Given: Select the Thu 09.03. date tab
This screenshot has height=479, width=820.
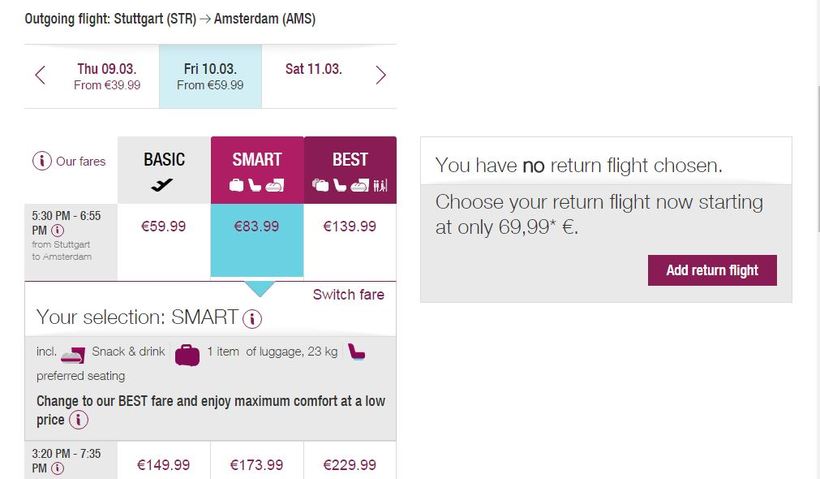Looking at the screenshot, I should coord(107,76).
